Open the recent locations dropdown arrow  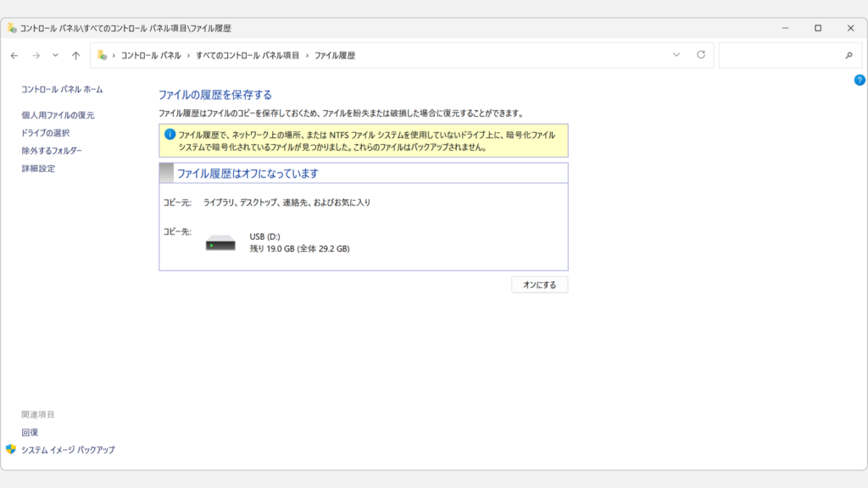click(x=55, y=55)
